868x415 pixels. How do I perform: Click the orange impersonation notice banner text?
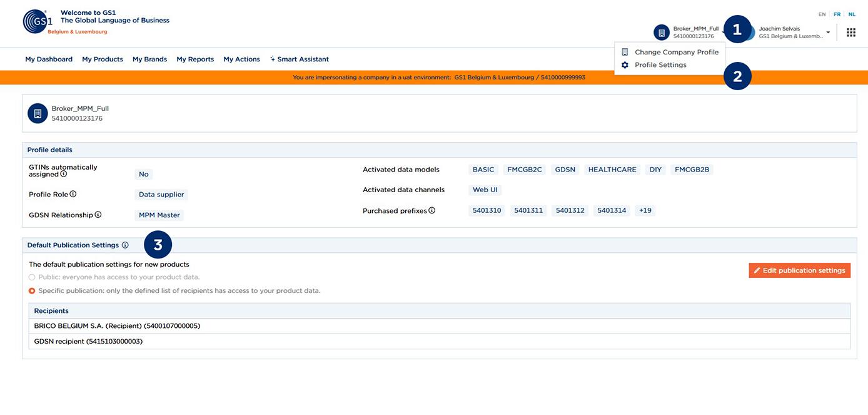[x=439, y=78]
